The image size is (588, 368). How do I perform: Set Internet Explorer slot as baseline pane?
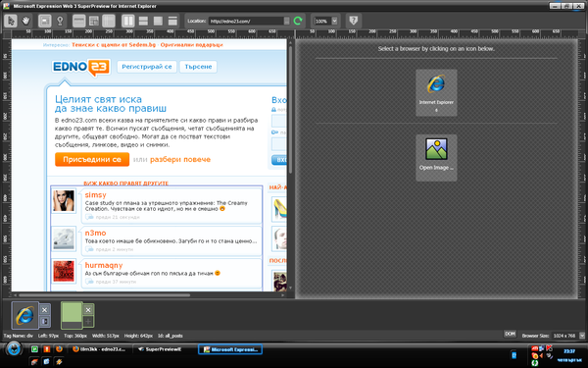click(45, 322)
